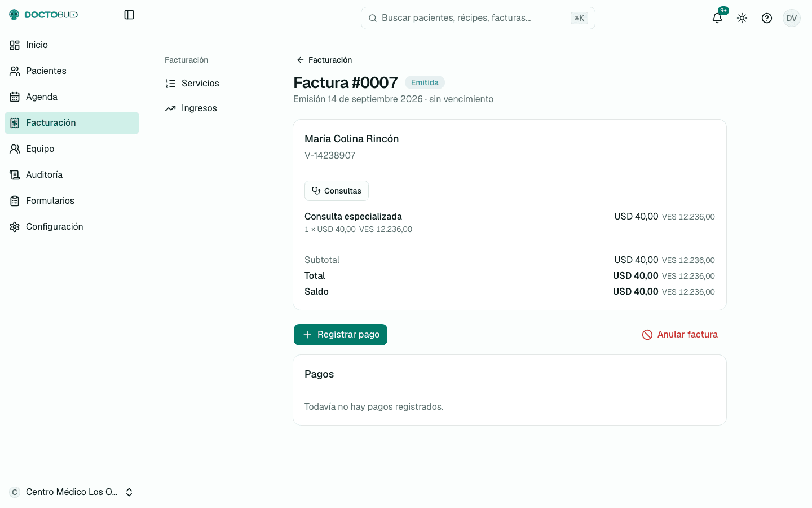Image resolution: width=812 pixels, height=508 pixels.
Task: Focus the patient search field
Action: coord(478,18)
